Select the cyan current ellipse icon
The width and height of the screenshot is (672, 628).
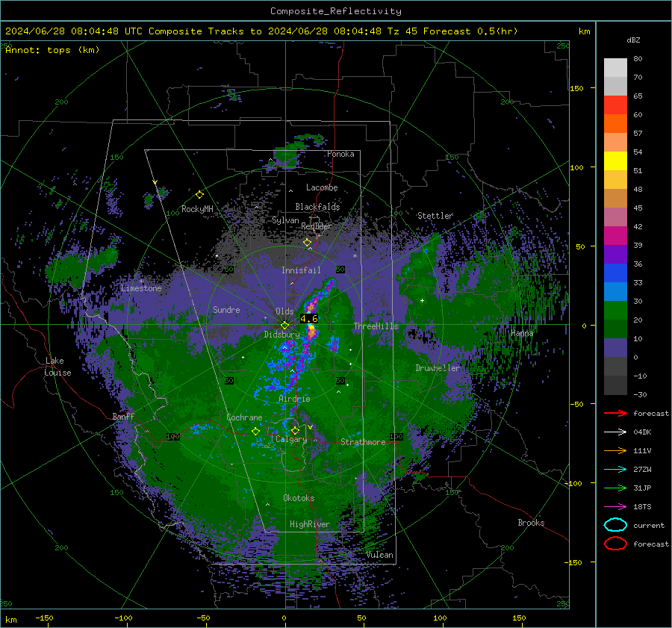[615, 525]
